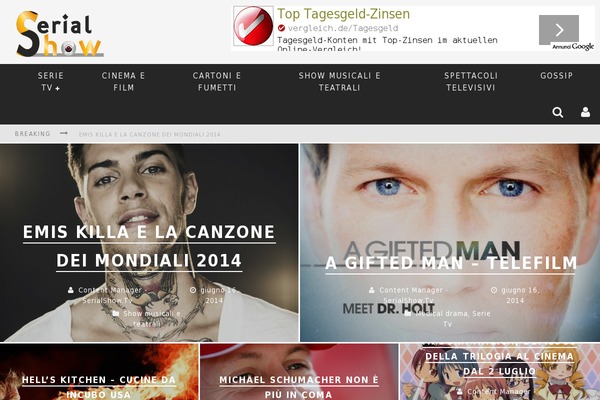Click the ad arrow button

pyautogui.click(x=559, y=30)
